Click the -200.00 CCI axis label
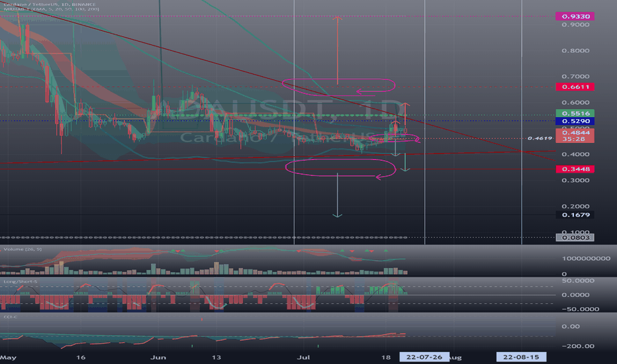 tap(578, 346)
